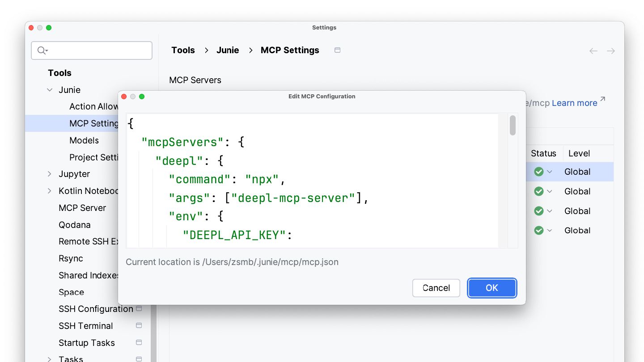Click the forward navigation arrow
The width and height of the screenshot is (644, 362).
(x=611, y=51)
